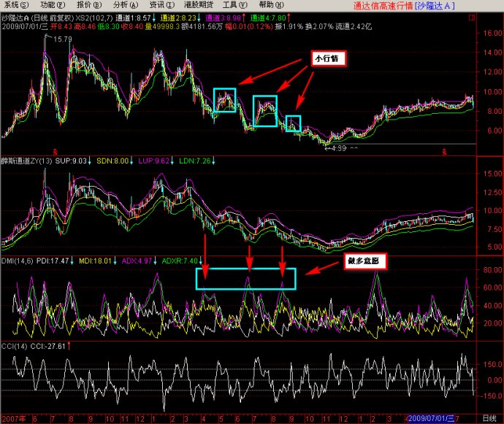Click the 16.00 price axis label

[x=492, y=33]
